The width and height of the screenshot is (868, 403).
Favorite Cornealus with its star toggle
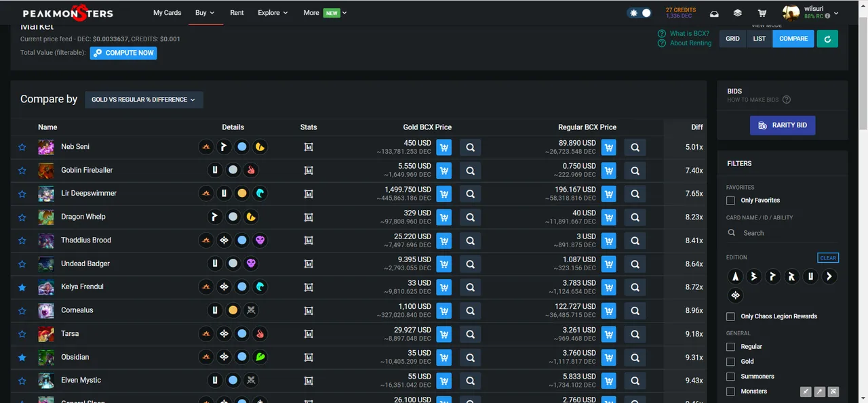[x=22, y=310]
